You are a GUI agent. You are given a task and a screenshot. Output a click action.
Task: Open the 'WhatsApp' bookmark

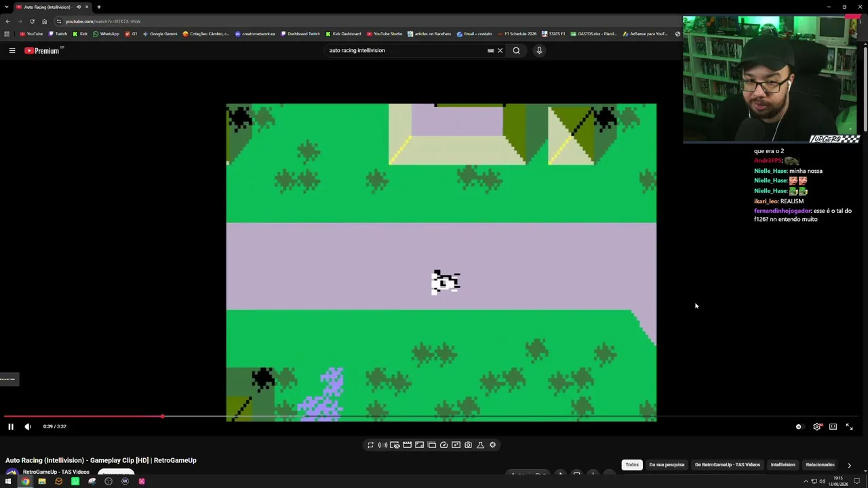click(x=106, y=34)
